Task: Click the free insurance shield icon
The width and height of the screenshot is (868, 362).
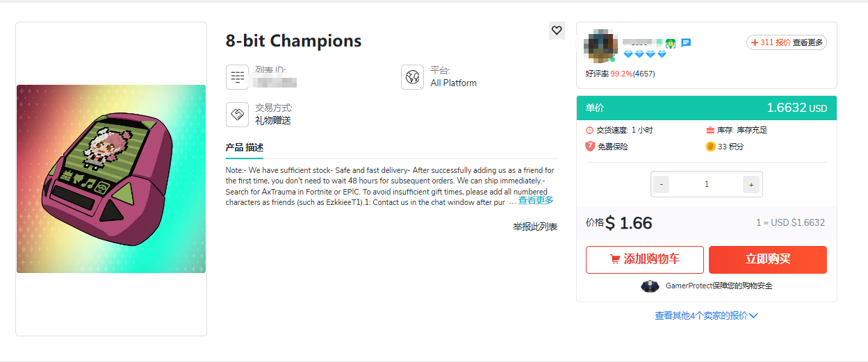Action: tap(590, 147)
